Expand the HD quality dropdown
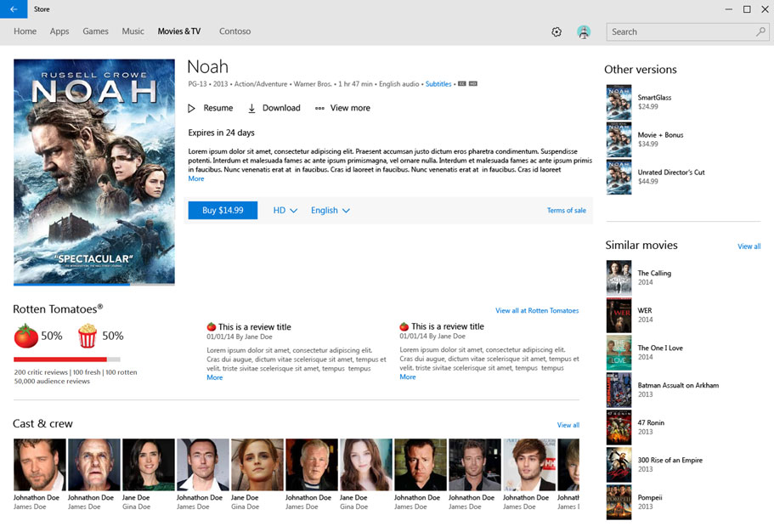 tap(285, 211)
